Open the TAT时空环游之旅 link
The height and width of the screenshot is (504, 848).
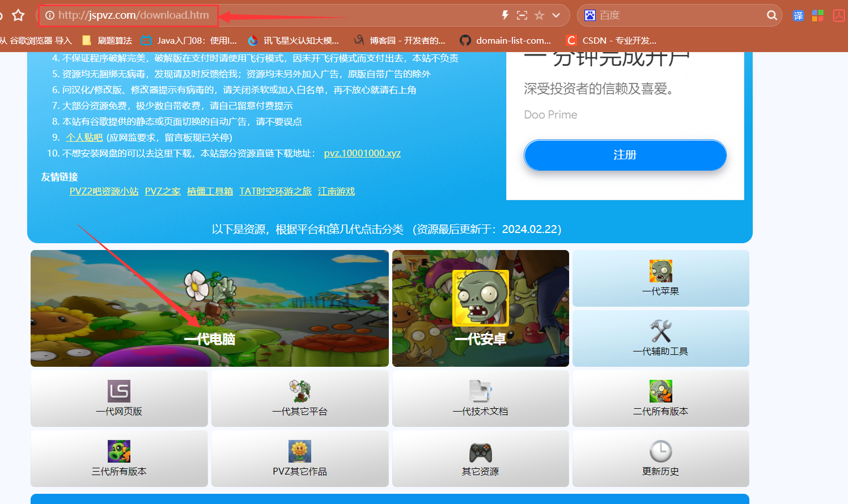[275, 192]
